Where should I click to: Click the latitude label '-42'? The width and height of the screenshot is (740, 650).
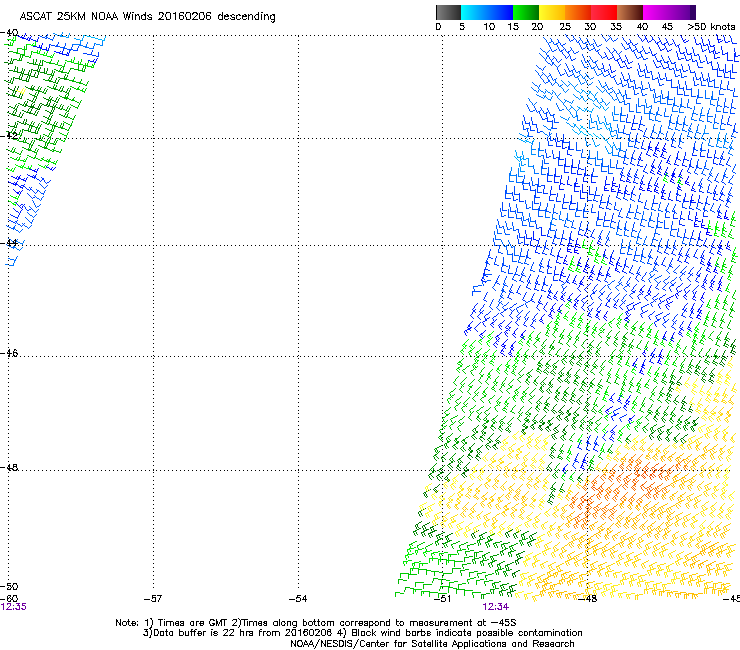coord(9,135)
